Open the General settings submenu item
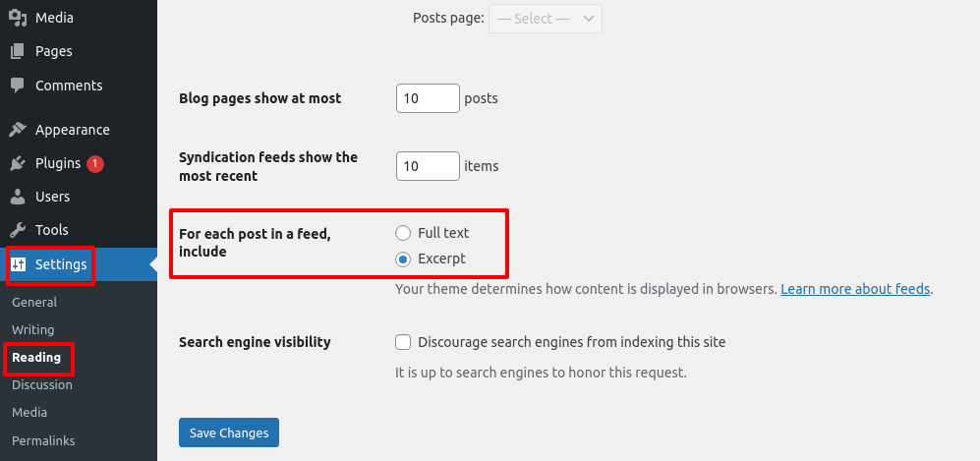980x461 pixels. point(34,303)
